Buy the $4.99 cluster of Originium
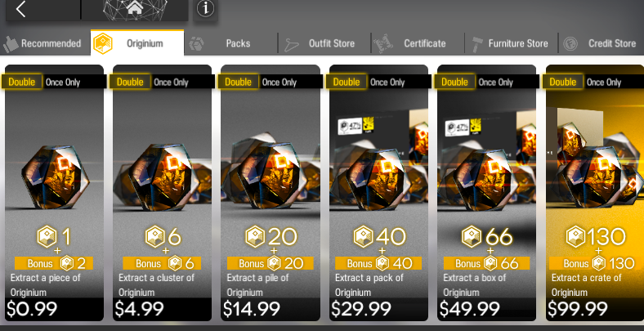The height and width of the screenshot is (331, 644). (x=163, y=193)
